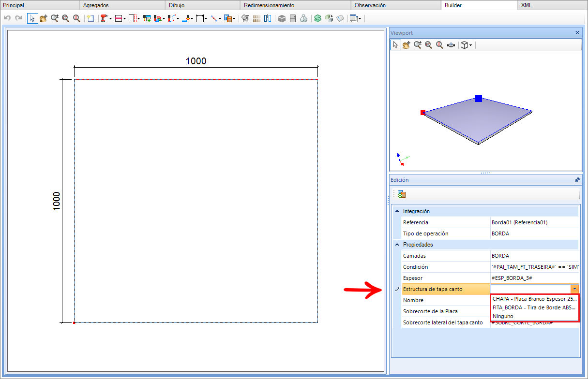
Task: Click the 3D box icon in main toolbar
Action: (282, 18)
